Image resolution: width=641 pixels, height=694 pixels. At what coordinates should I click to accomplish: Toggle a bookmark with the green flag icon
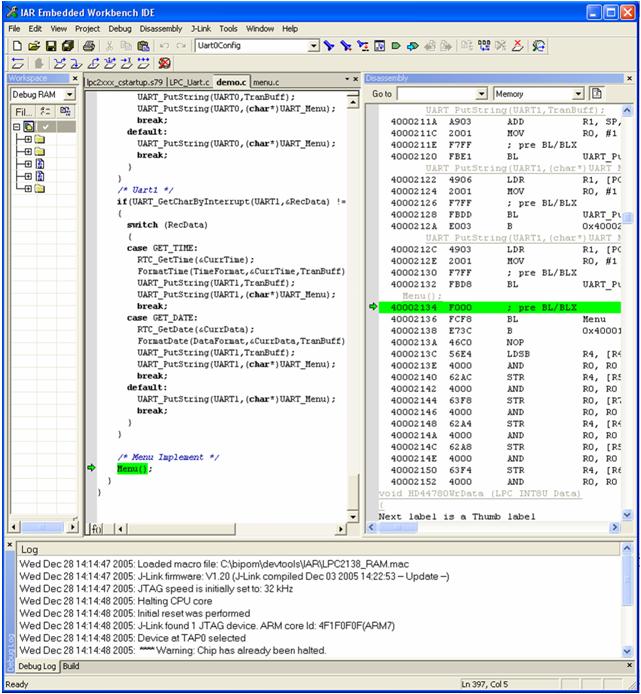pos(396,46)
